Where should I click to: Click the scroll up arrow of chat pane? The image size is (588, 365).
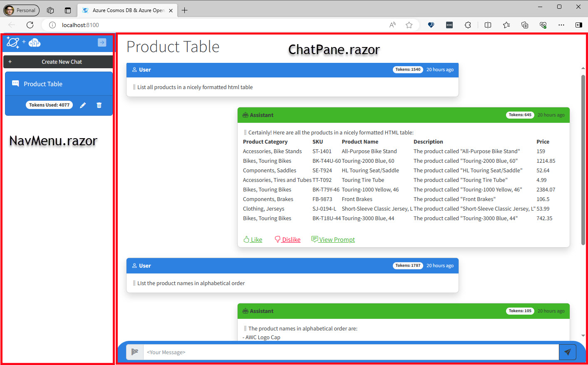coord(583,68)
